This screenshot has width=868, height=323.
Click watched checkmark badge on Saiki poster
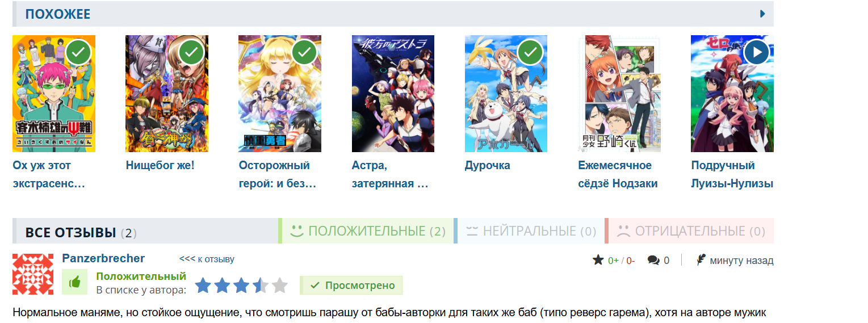78,52
